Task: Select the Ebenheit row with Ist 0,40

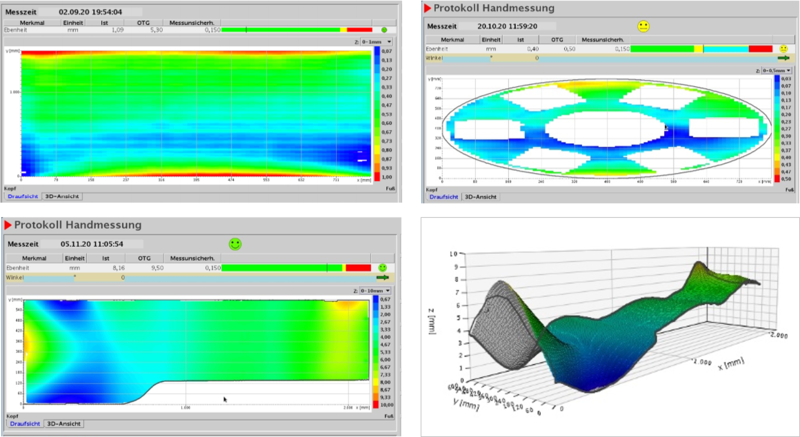Action: [608, 49]
